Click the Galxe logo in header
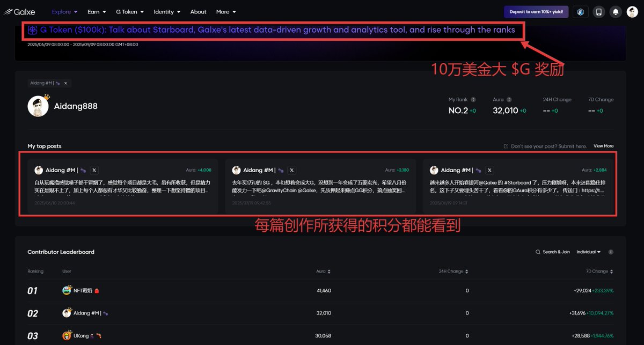 tap(20, 11)
